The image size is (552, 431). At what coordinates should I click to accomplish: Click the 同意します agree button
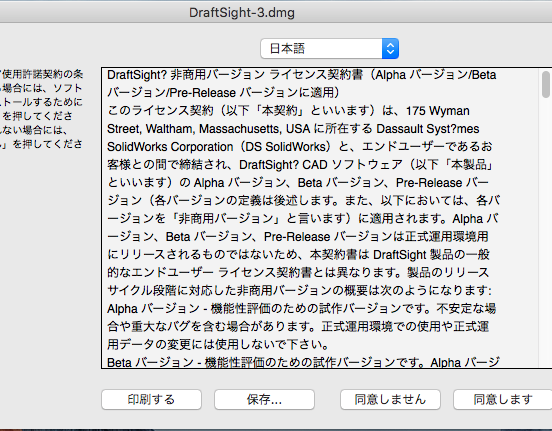click(x=503, y=399)
